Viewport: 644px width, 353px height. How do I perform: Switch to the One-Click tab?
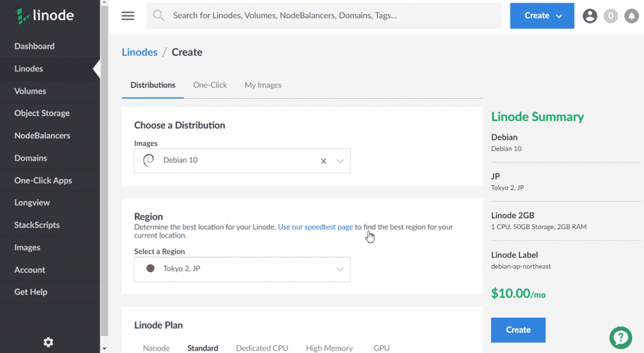point(209,85)
